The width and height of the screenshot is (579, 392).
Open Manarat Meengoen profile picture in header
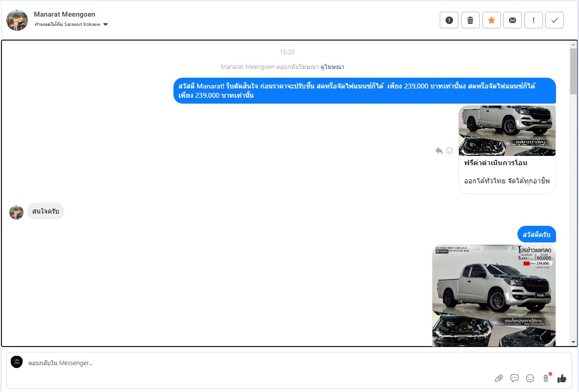click(x=17, y=21)
